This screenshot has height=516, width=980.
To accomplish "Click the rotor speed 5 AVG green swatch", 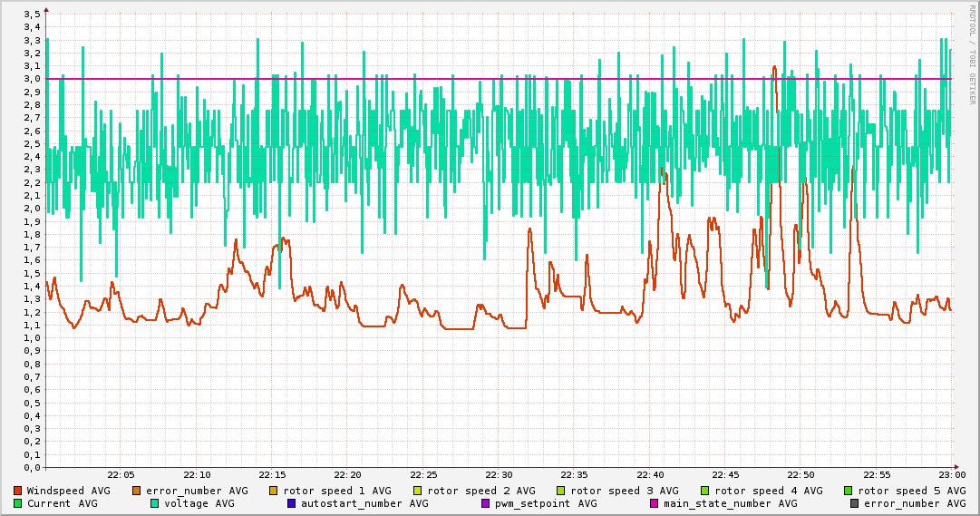I will tap(849, 491).
